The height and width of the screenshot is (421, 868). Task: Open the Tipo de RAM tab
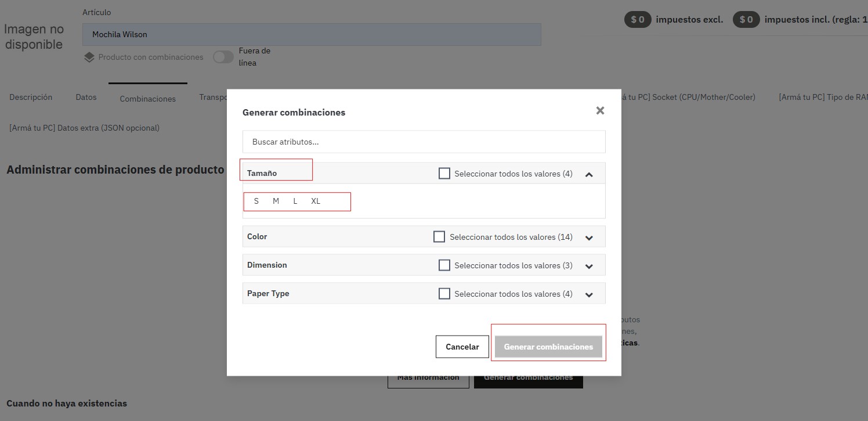(823, 97)
